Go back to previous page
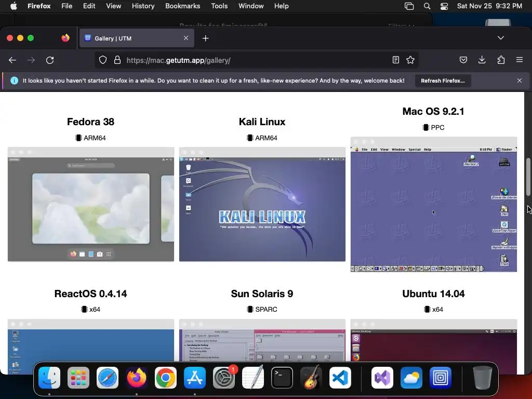The width and height of the screenshot is (532, 399). click(x=12, y=60)
